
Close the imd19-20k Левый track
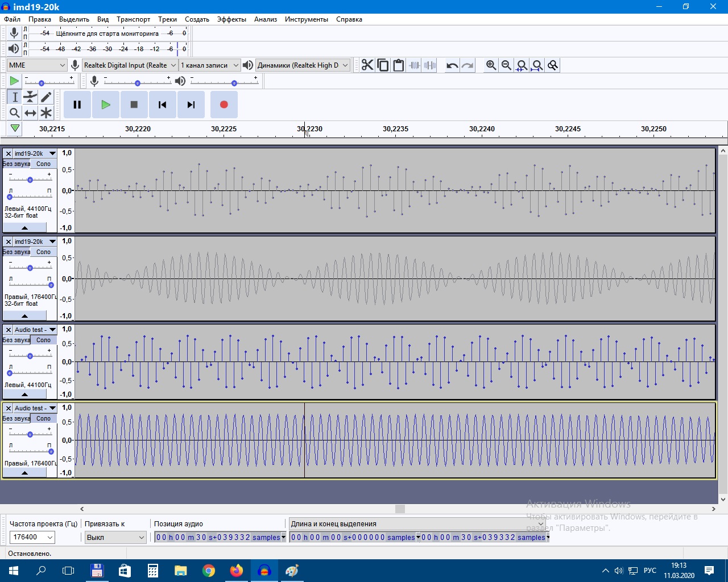click(9, 153)
